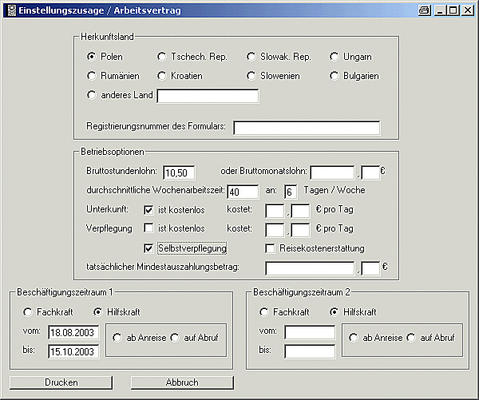Enable the Reisekostenerstattung checkbox

270,248
